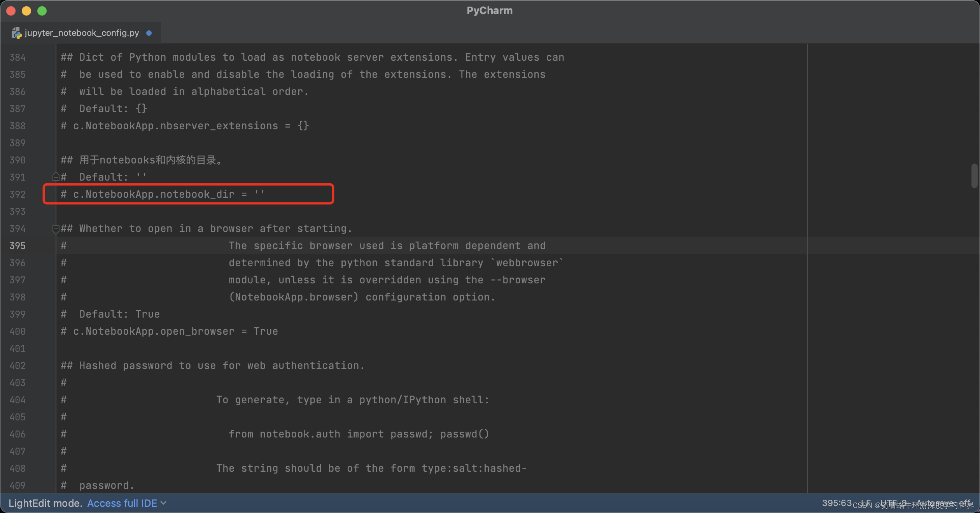This screenshot has height=513, width=980.
Task: Click the 'password.' comment on line 409
Action: 98,486
